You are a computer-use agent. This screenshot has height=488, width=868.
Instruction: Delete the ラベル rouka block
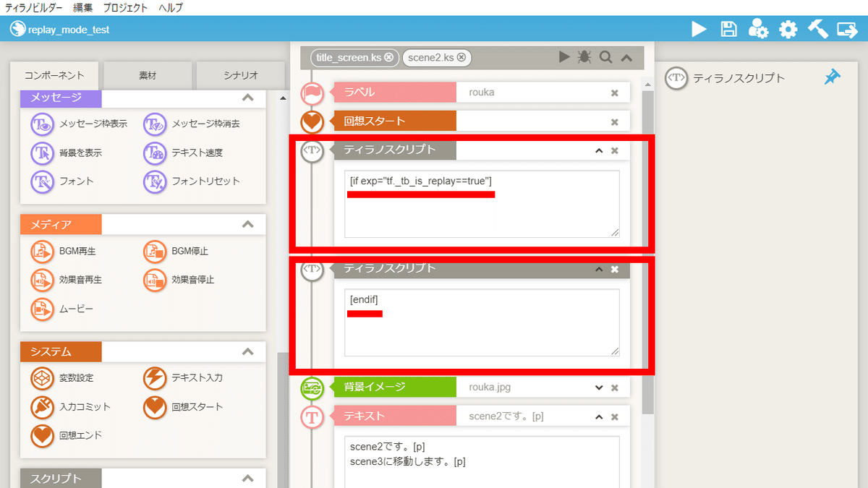click(615, 93)
